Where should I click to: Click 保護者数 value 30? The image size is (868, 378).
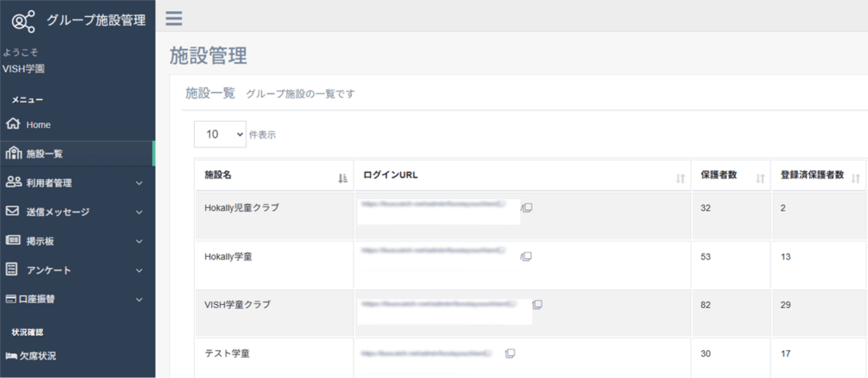(x=705, y=353)
